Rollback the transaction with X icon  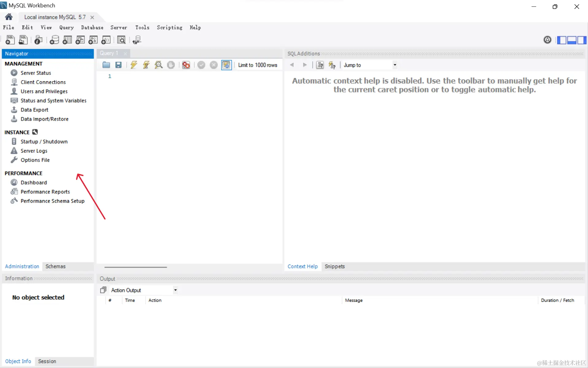click(214, 65)
